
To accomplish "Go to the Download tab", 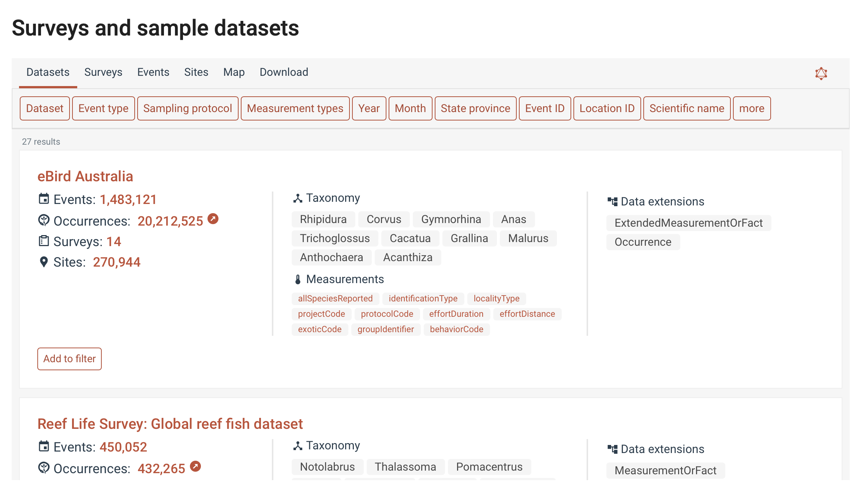I will coord(284,72).
